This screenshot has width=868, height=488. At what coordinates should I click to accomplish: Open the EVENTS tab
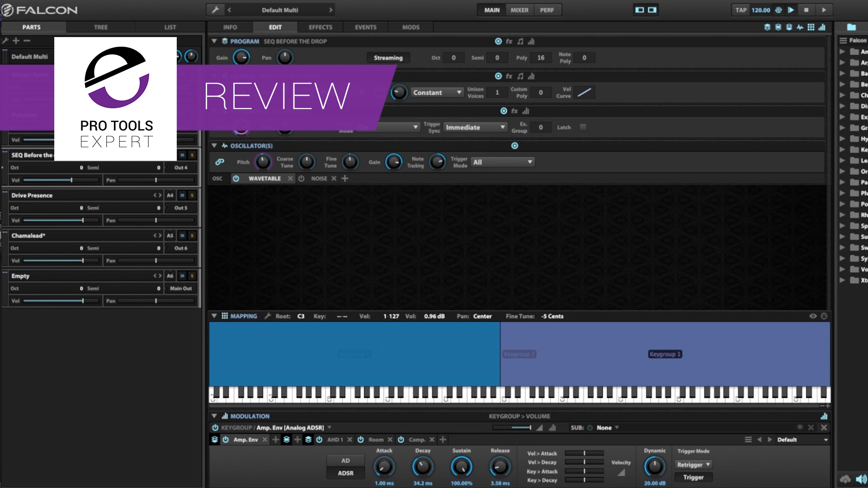coord(365,27)
